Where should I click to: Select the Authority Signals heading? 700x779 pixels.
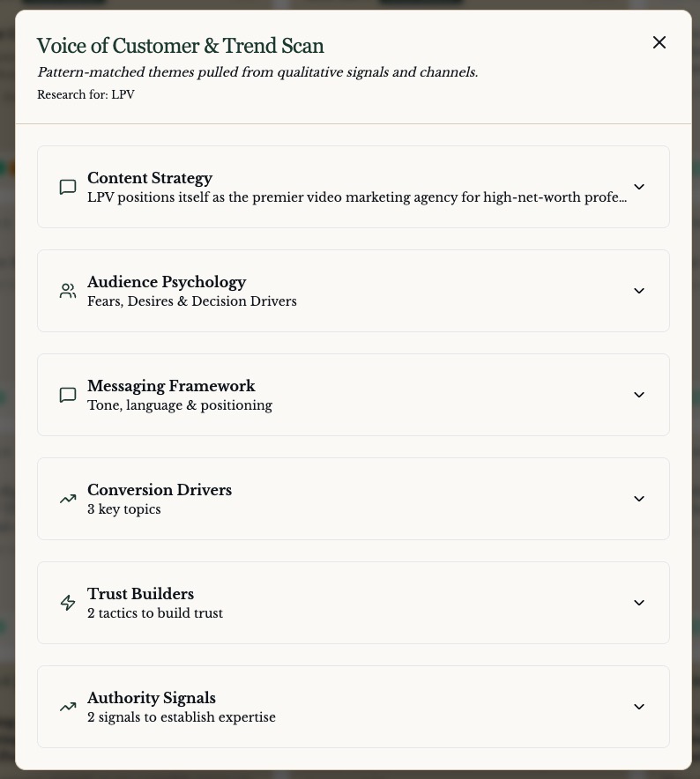[x=151, y=698]
